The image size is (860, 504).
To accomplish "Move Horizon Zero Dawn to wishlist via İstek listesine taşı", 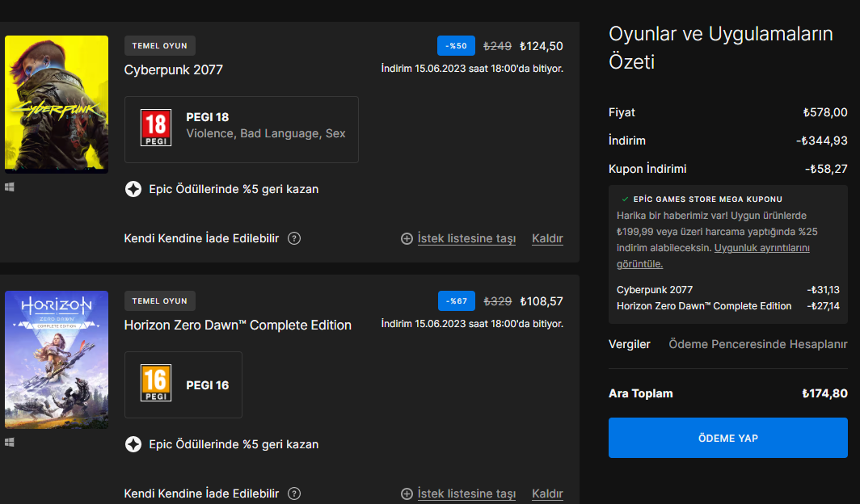I will [466, 494].
